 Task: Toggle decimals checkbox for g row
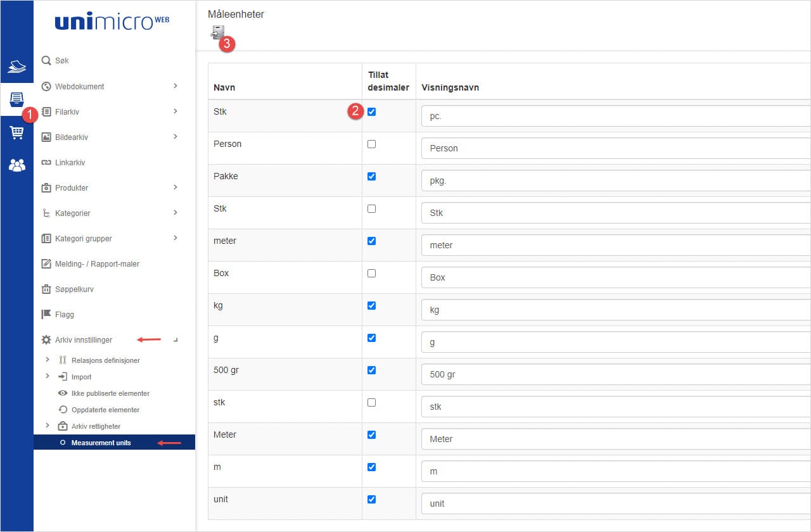371,338
